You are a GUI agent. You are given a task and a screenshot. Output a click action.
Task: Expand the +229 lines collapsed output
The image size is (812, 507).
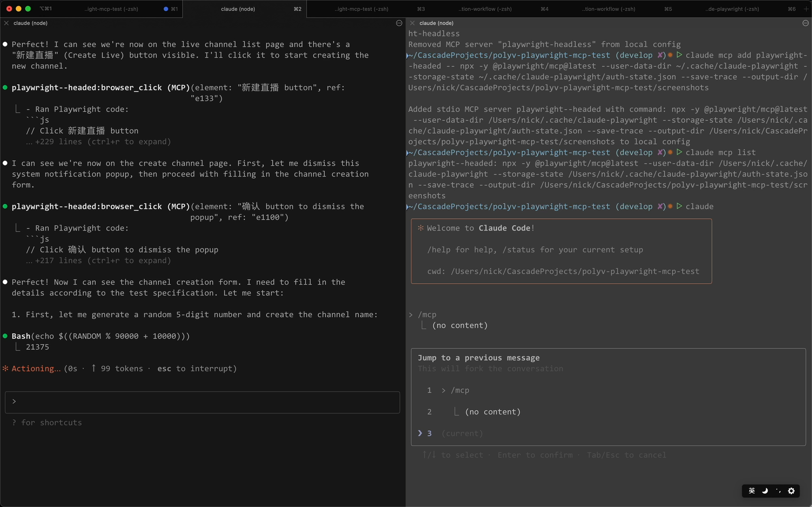[x=102, y=142]
